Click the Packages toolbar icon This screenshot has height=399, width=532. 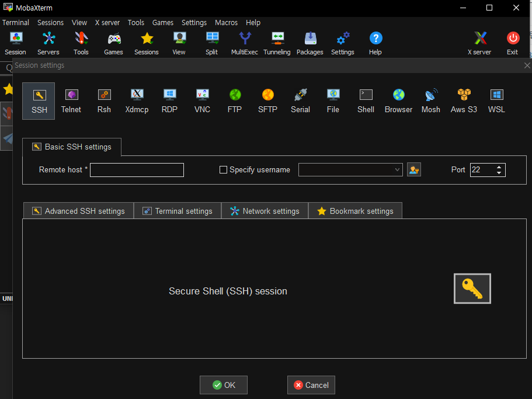[310, 43]
